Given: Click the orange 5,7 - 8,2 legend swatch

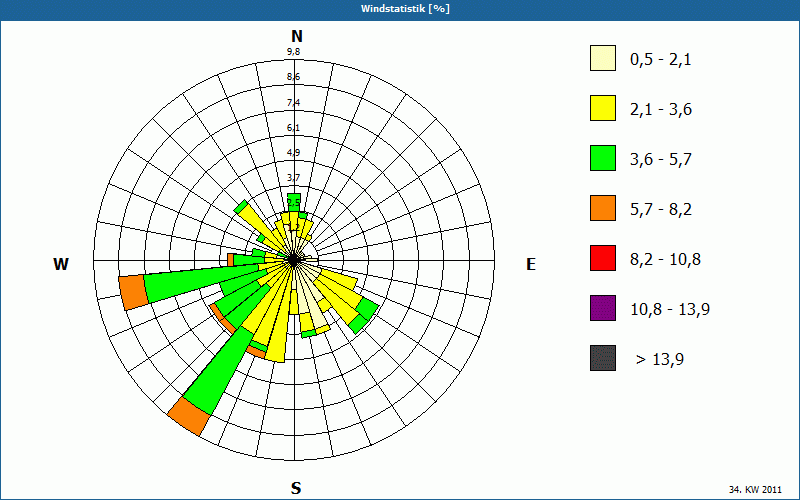Looking at the screenshot, I should pyautogui.click(x=603, y=208).
